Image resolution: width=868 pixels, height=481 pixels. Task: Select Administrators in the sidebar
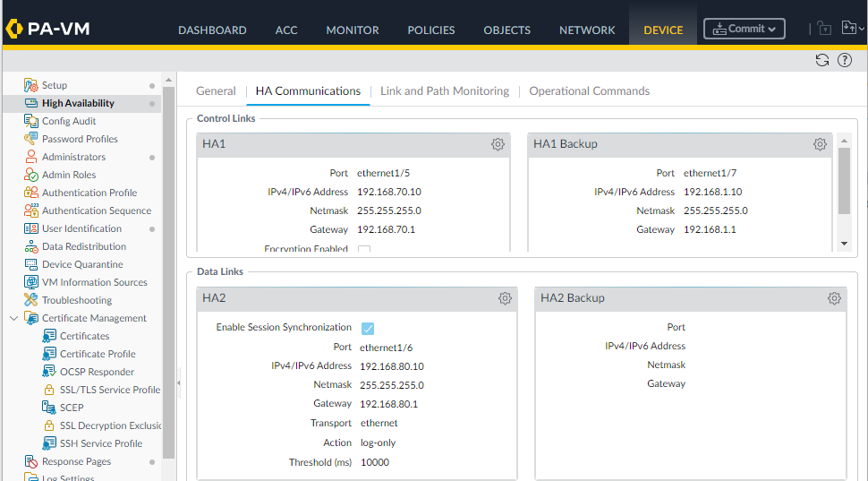point(73,157)
